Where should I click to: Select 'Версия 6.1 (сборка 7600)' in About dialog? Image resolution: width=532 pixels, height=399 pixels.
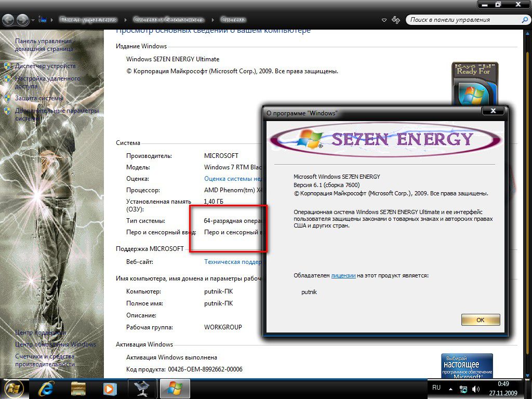(x=327, y=185)
